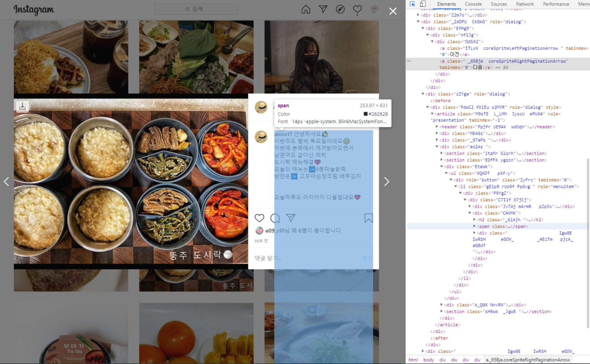Screen dimensions: 590x364
Task: Collapse the div class EfHg9 node
Action: coord(423,28)
